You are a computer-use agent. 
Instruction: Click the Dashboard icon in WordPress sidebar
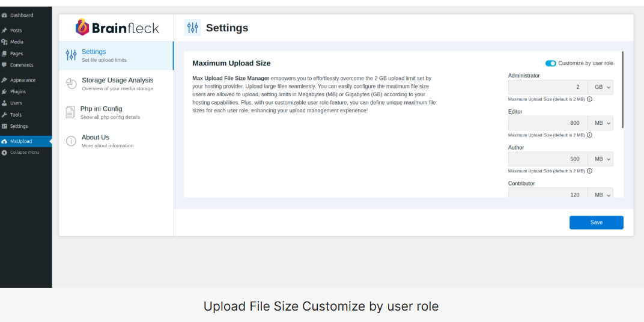tap(4, 15)
